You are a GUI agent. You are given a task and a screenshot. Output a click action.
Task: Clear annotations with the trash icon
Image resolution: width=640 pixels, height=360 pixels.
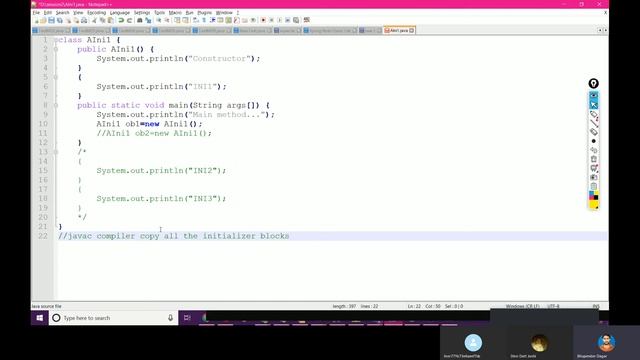point(593,159)
